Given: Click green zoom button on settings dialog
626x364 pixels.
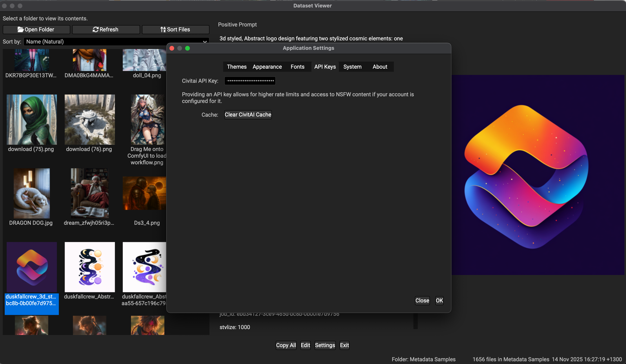Looking at the screenshot, I should coord(187,48).
